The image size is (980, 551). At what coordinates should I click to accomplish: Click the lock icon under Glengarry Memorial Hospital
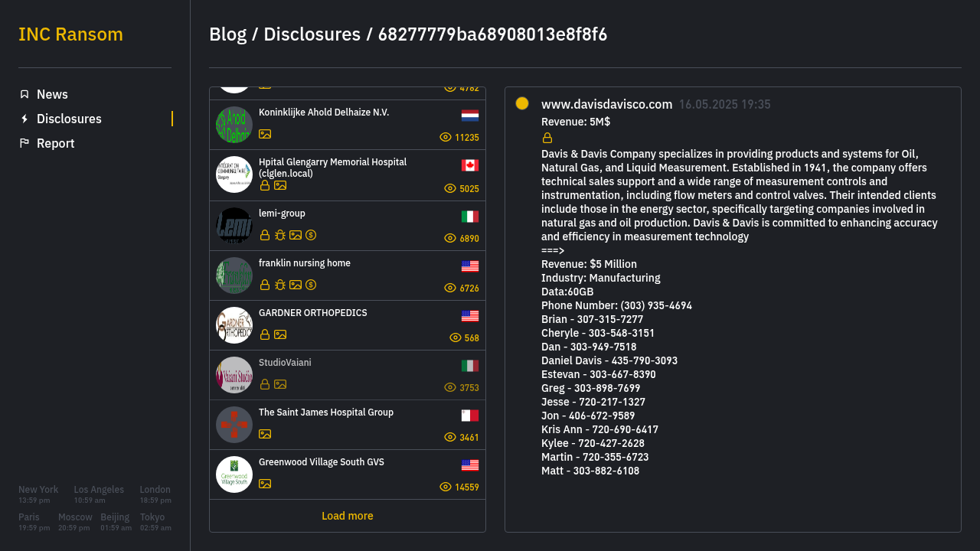pos(265,185)
